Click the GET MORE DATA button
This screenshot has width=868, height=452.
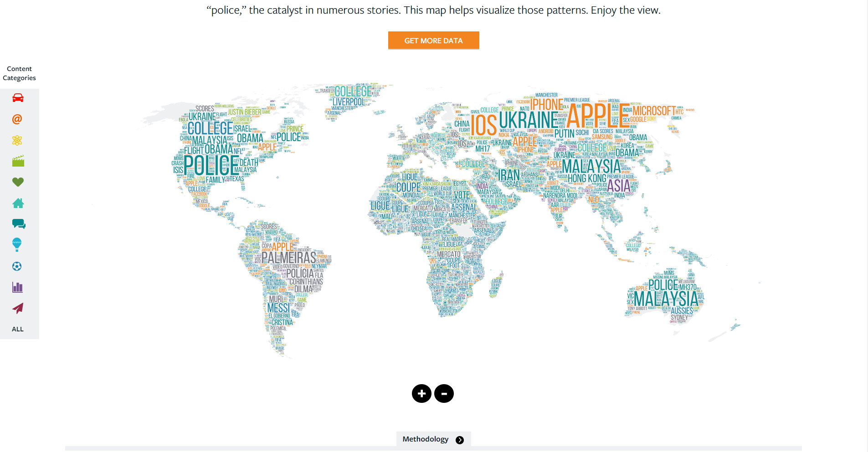[433, 41]
